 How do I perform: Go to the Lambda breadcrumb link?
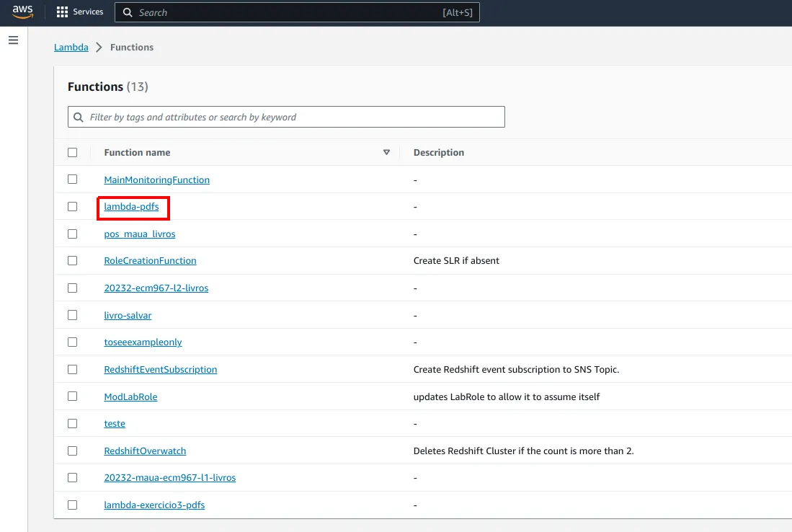click(x=71, y=47)
